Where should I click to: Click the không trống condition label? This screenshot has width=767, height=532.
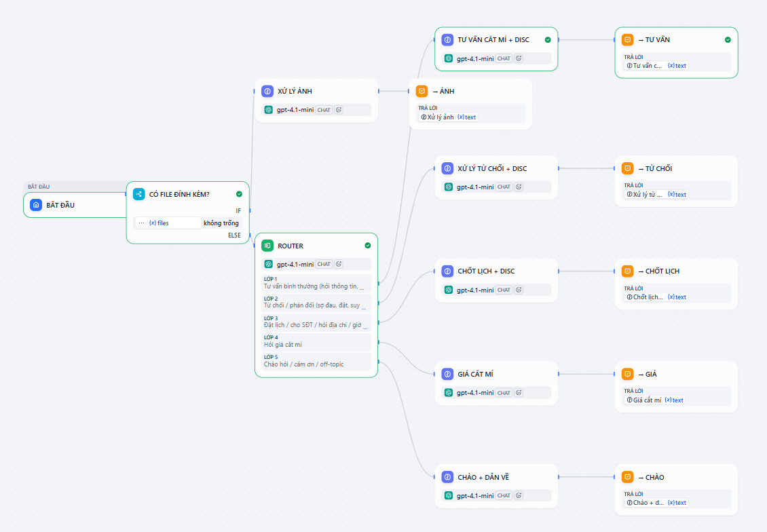point(221,223)
